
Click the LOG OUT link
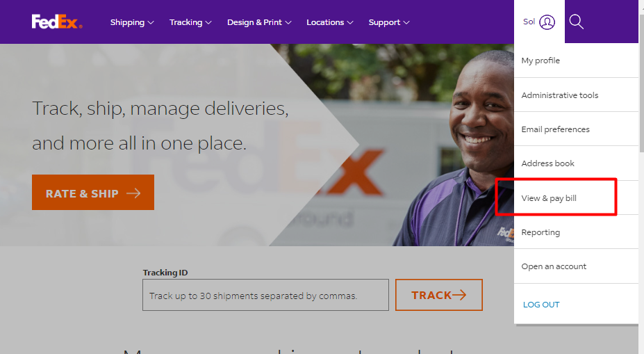click(541, 305)
